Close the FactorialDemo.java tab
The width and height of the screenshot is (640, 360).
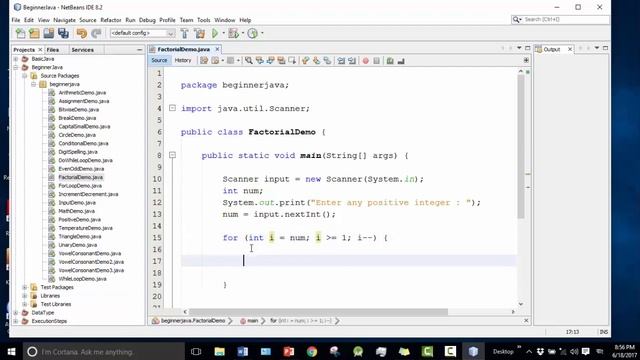pos(217,49)
